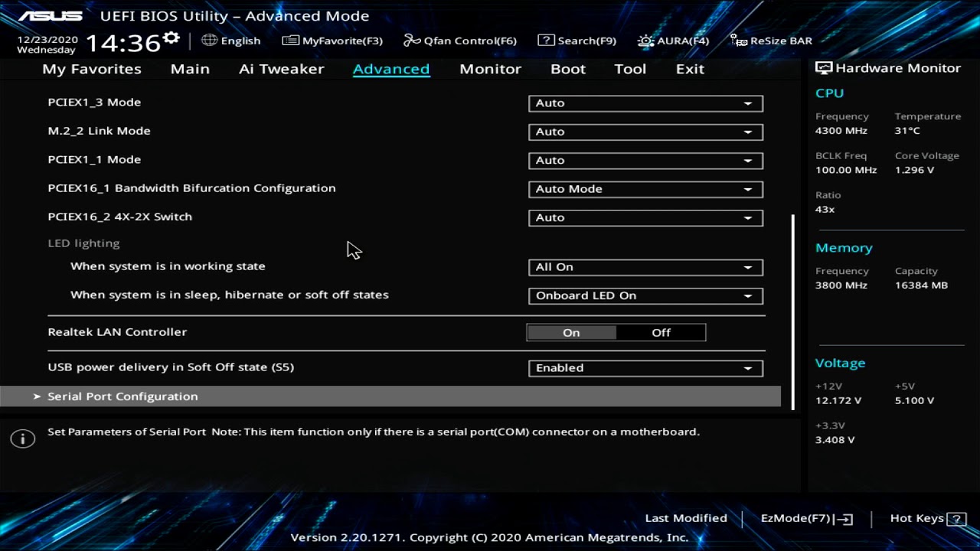This screenshot has height=551, width=980.
Task: Open PCIEX16_1 Bandwidth Bifurcation dropdown
Action: [645, 189]
